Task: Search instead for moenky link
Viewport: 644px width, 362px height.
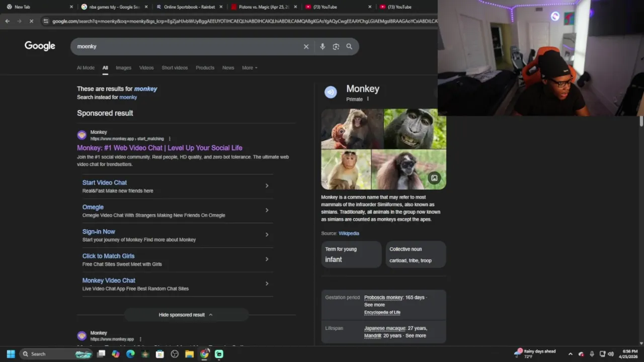Action: (128, 98)
